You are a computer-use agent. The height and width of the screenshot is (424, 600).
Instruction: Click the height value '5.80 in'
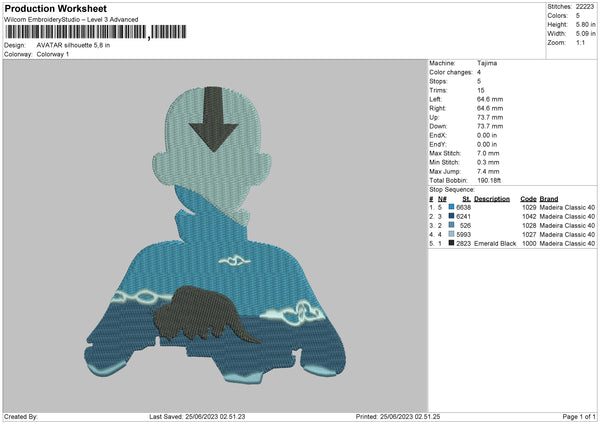coord(585,24)
